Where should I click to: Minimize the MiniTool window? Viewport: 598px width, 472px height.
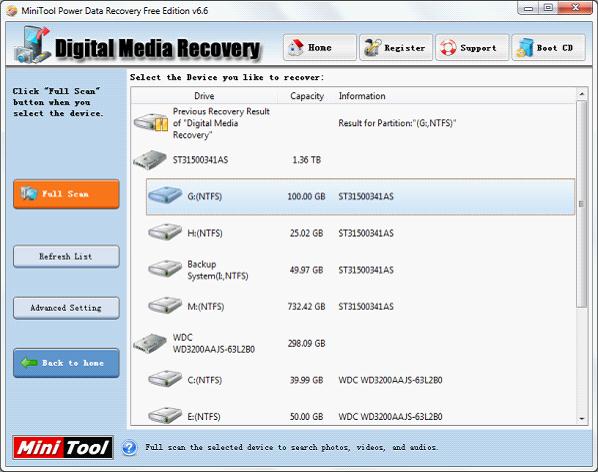click(x=529, y=8)
